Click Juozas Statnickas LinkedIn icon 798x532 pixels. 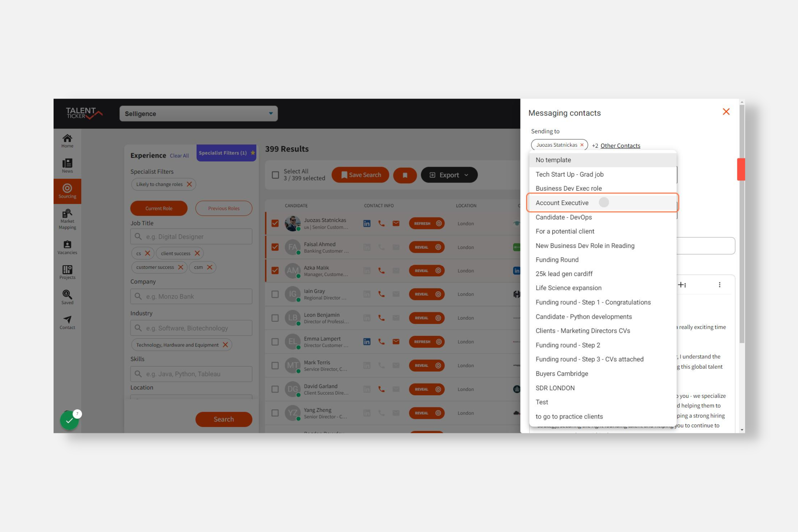[x=367, y=224]
